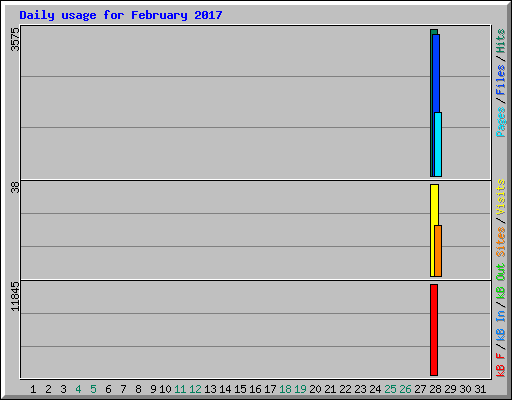Click green weekend day 18 on the x-axis
This screenshot has width=512, height=400.
click(285, 389)
